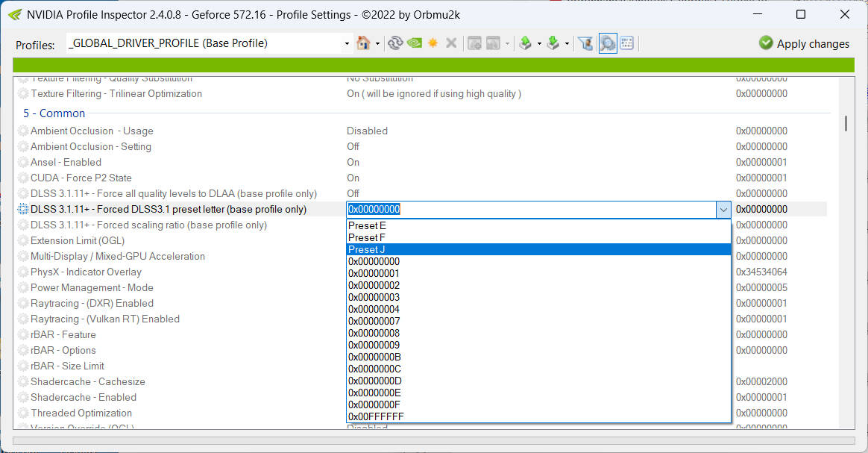Toggle the magnifier scan settings icon
868x453 pixels.
point(608,43)
